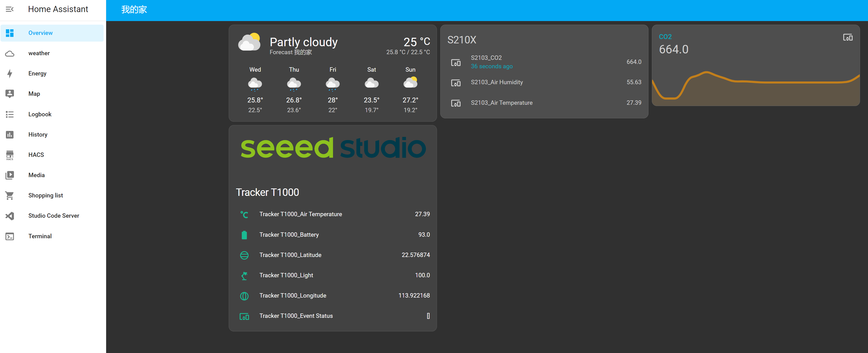This screenshot has width=868, height=353.
Task: Click the weather cloud sidebar icon
Action: [x=10, y=53]
